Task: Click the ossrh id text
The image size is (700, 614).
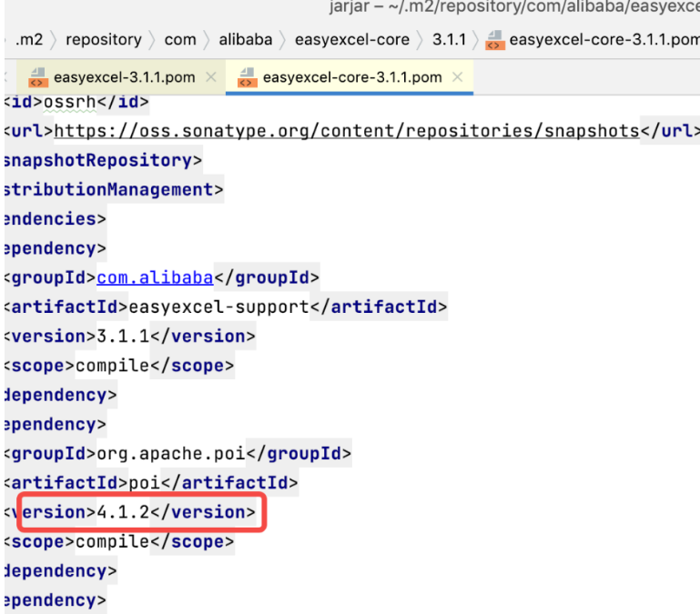Action: click(70, 102)
